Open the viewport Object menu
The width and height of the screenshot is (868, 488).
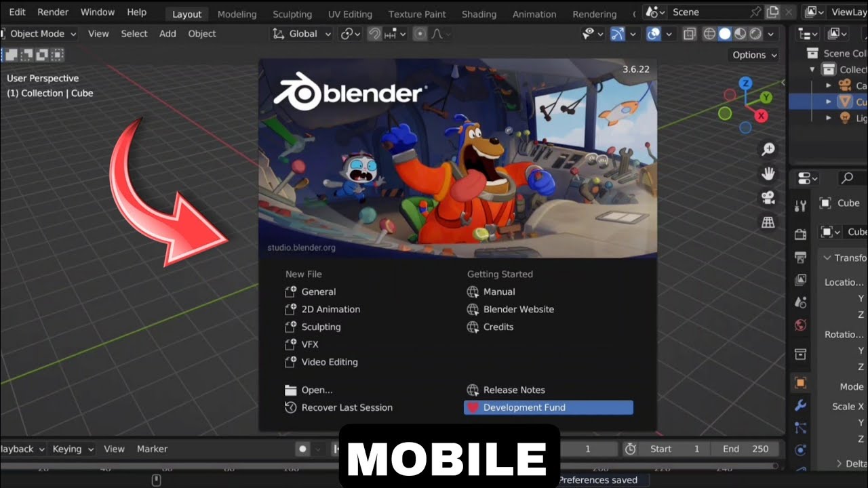tap(202, 34)
